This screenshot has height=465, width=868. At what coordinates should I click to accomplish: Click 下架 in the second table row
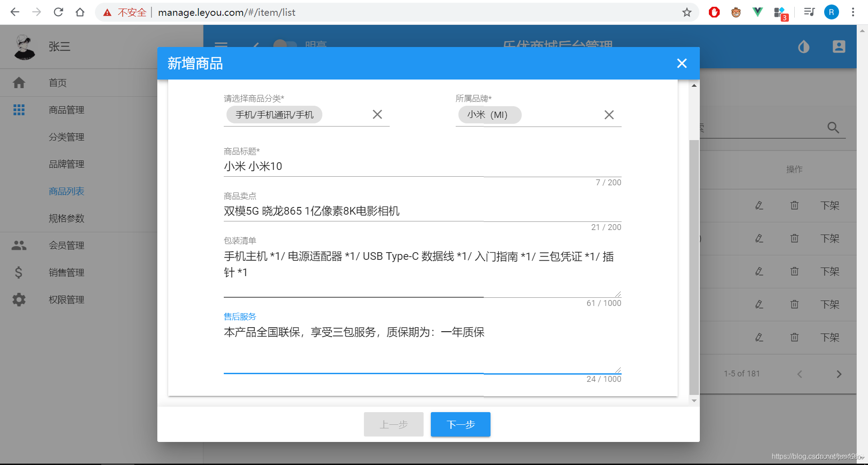pos(830,239)
